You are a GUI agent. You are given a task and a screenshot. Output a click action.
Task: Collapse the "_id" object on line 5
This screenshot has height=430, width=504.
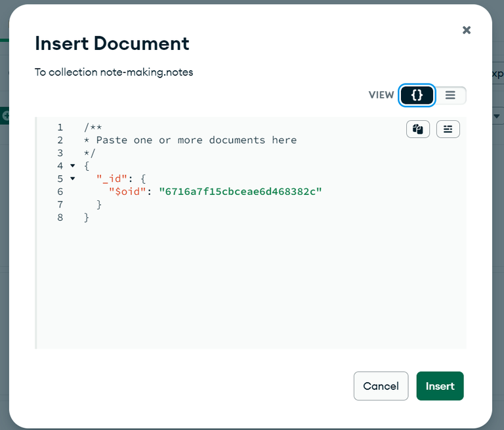point(73,179)
